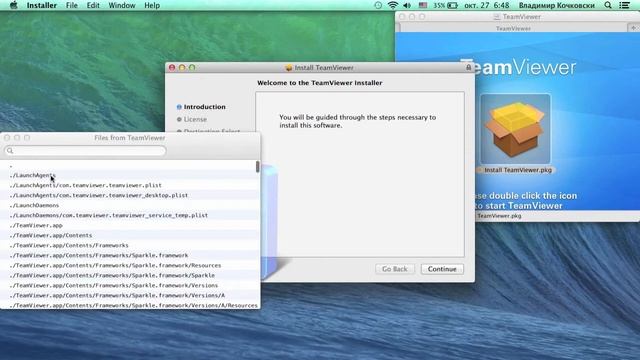The image size is (640, 360).
Task: Click the battery status icon
Action: [x=452, y=5]
